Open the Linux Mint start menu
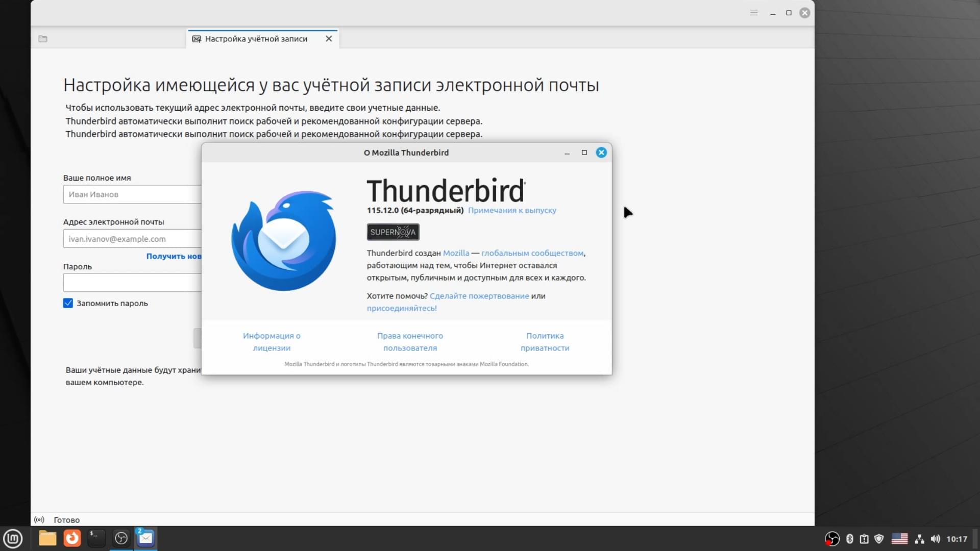980x551 pixels. click(x=13, y=538)
